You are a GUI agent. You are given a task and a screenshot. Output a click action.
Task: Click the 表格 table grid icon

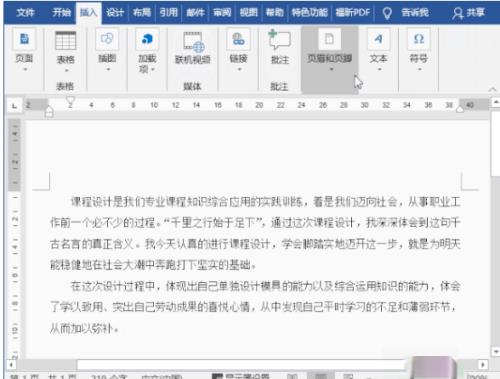point(65,41)
